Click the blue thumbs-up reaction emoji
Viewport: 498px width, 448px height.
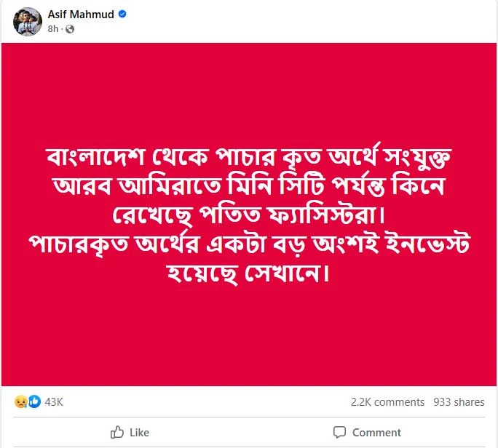[33, 401]
